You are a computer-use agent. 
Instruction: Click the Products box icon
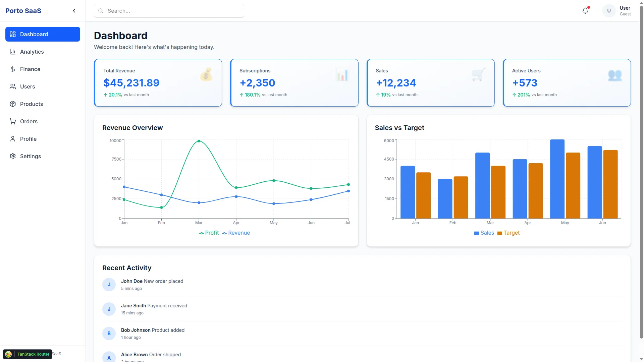[13, 104]
